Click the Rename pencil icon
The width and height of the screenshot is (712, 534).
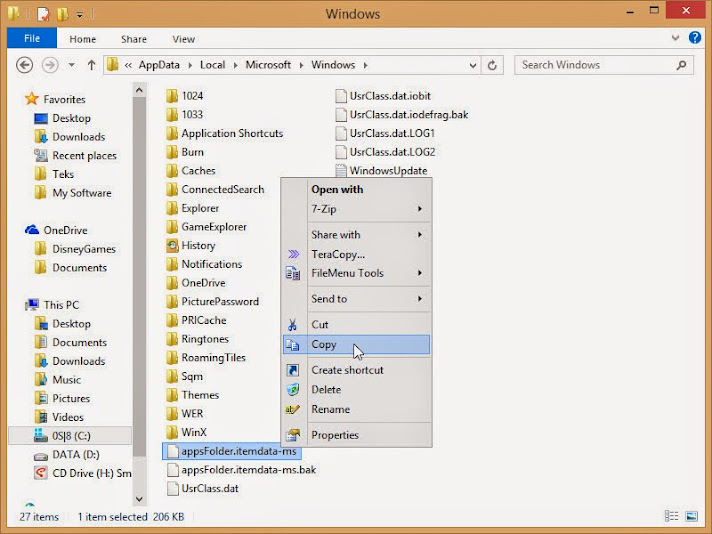[x=292, y=410]
